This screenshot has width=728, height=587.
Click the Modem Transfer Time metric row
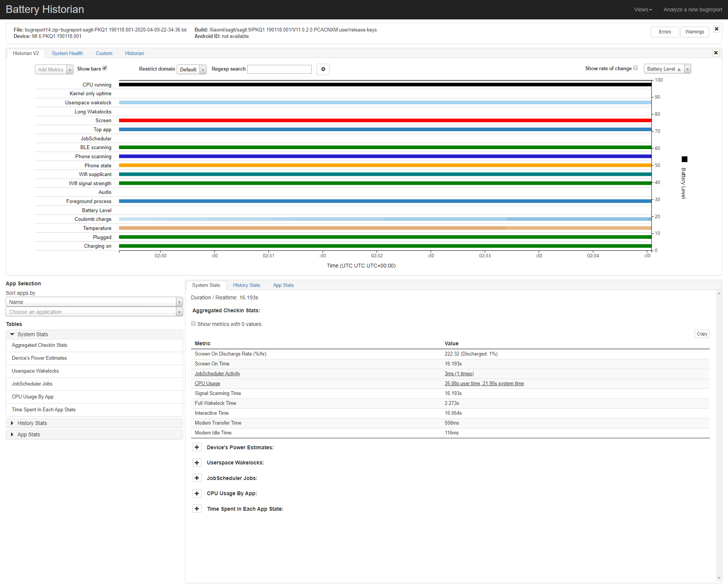coord(450,423)
